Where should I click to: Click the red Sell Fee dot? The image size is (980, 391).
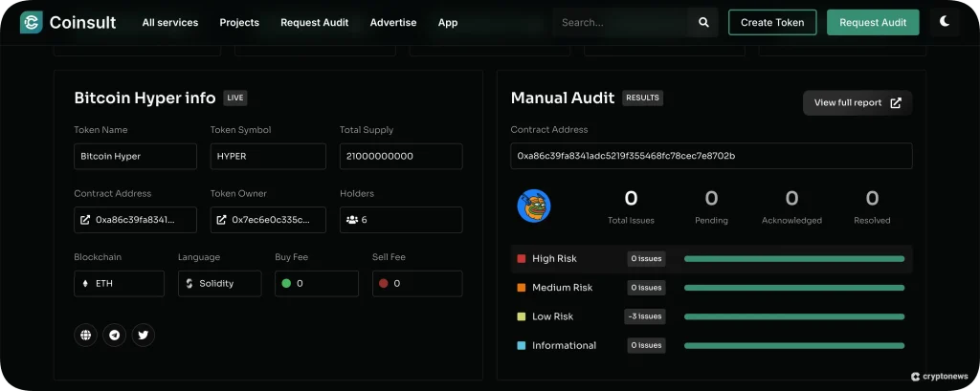(384, 284)
